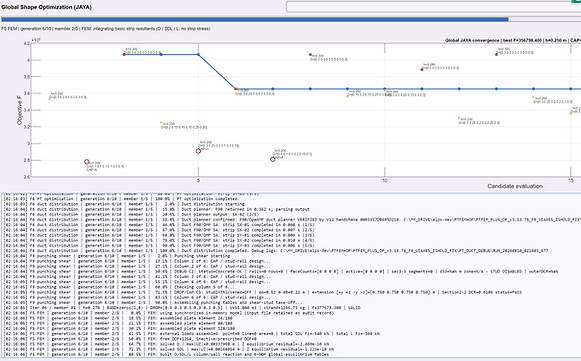581x361 pixels.
Task: Click the empty text field at top right
Action: 434,7
